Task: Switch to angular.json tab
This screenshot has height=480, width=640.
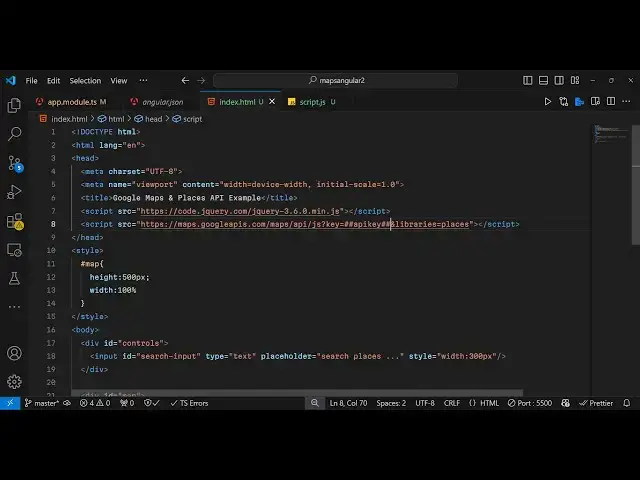Action: pyautogui.click(x=159, y=102)
